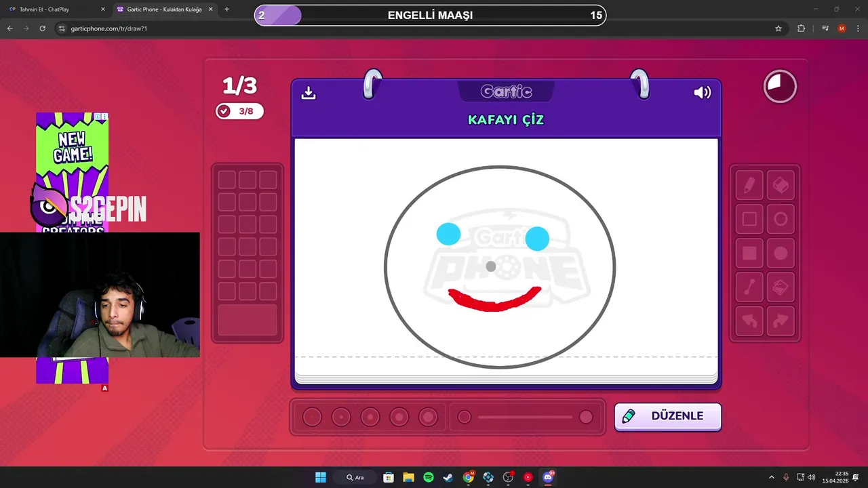Open a new browser tab

click(x=226, y=9)
